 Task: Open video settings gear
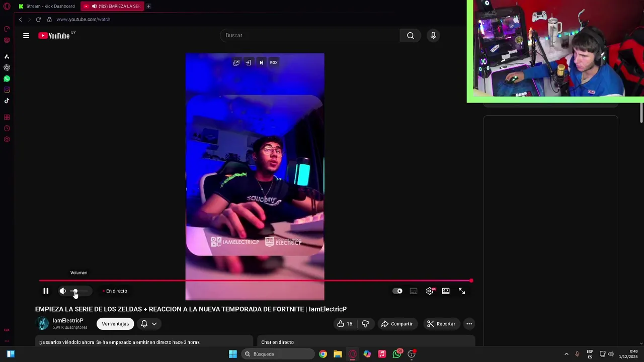[x=430, y=291]
